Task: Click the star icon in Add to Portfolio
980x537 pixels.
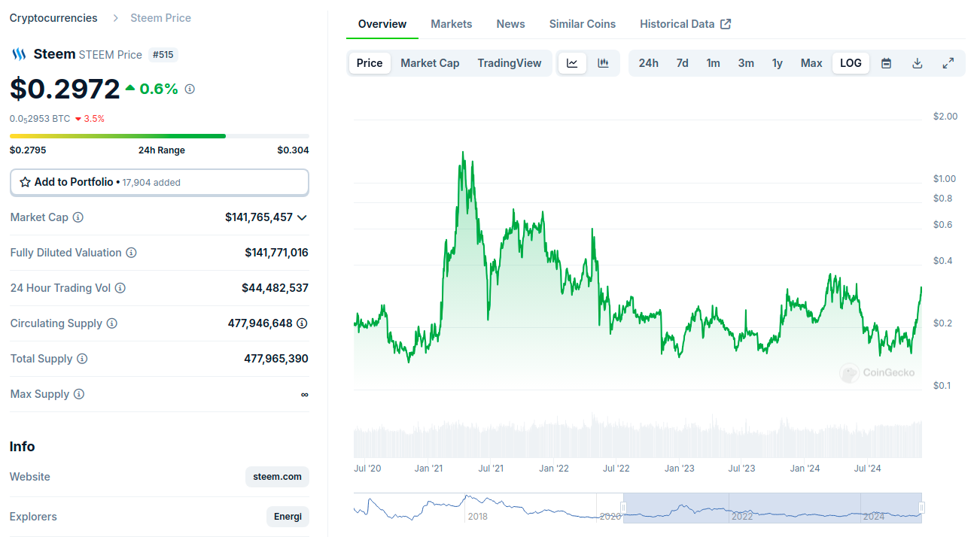Action: pyautogui.click(x=25, y=182)
